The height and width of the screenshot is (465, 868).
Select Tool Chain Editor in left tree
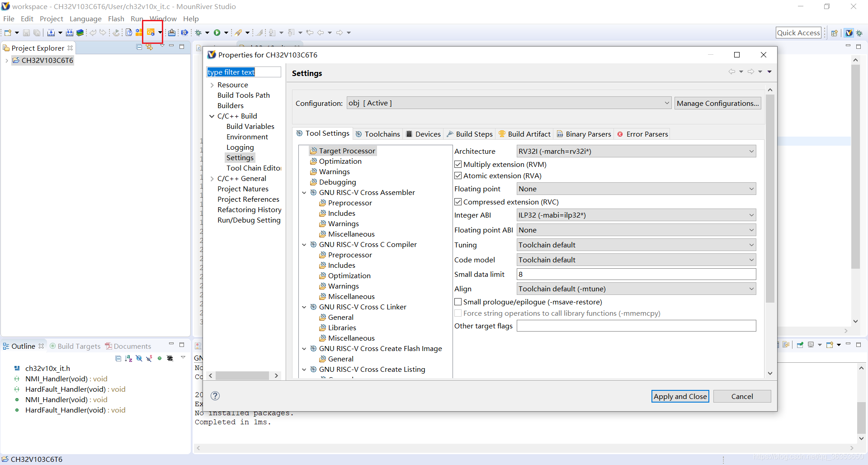[x=254, y=168]
